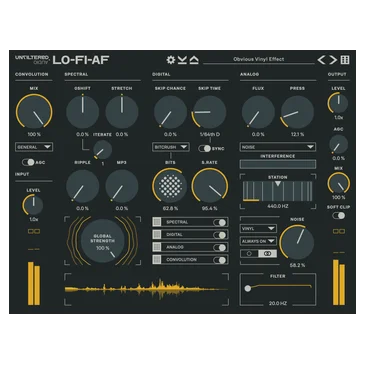This screenshot has width=365, height=365.
Task: Go to next preset with right chevron
Action: coord(333,60)
